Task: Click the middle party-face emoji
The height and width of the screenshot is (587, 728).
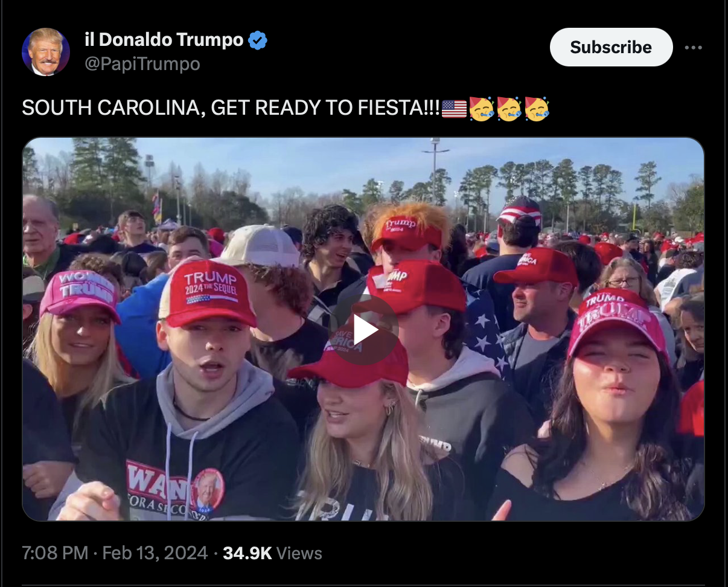Action: click(509, 109)
